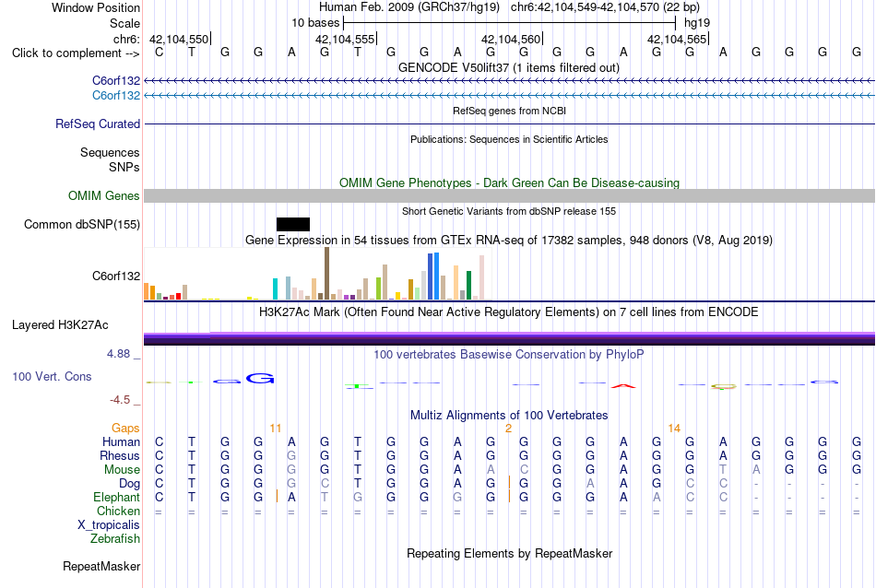This screenshot has width=876, height=588.
Task: Click 'Click to complement -->' to reverse bases
Action: click(x=76, y=53)
